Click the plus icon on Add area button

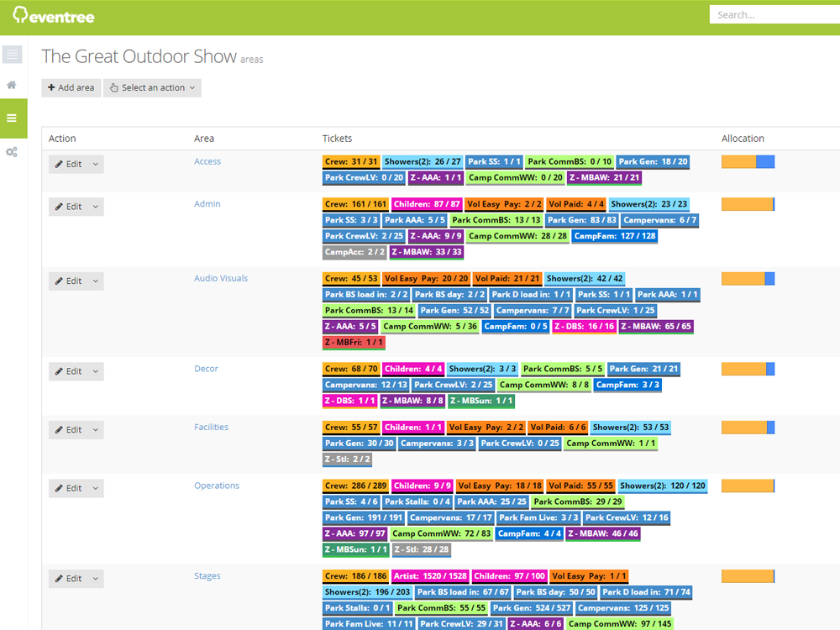pos(50,87)
